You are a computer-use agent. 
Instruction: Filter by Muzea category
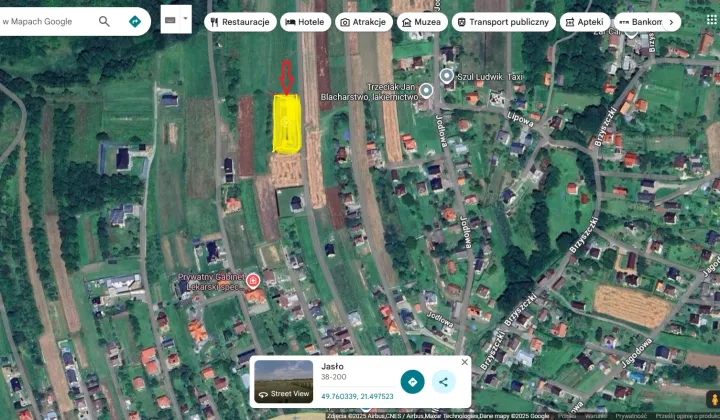coord(422,22)
